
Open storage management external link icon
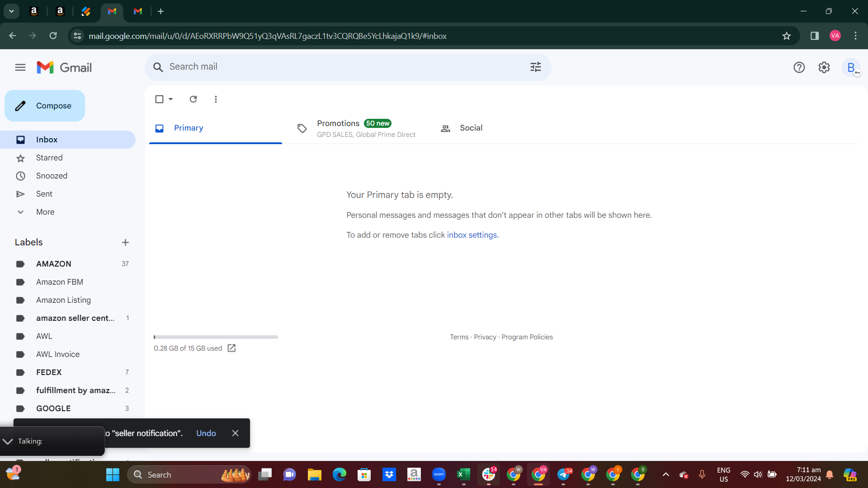click(231, 348)
